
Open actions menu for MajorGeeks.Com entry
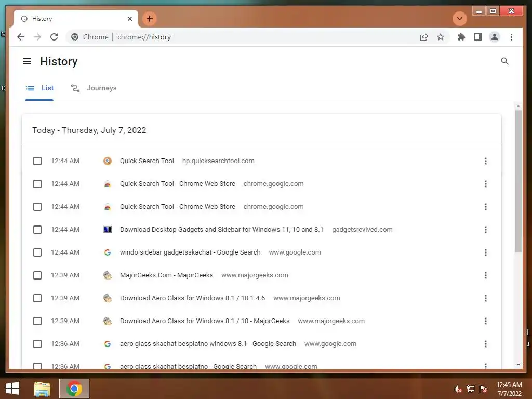tap(486, 275)
